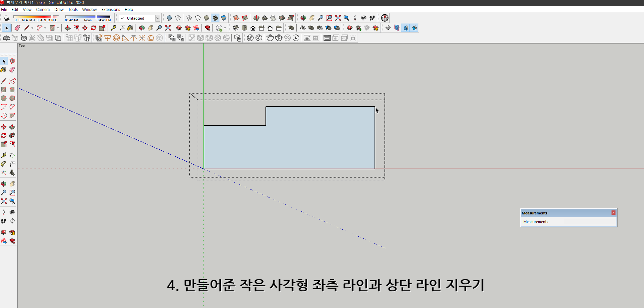Open the Rectangle tool flyout arrow
The width and height of the screenshot is (644, 308).
click(58, 28)
